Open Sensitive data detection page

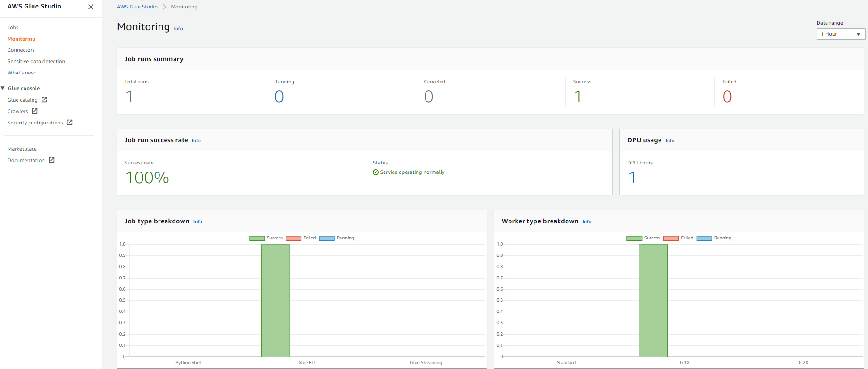(x=36, y=61)
